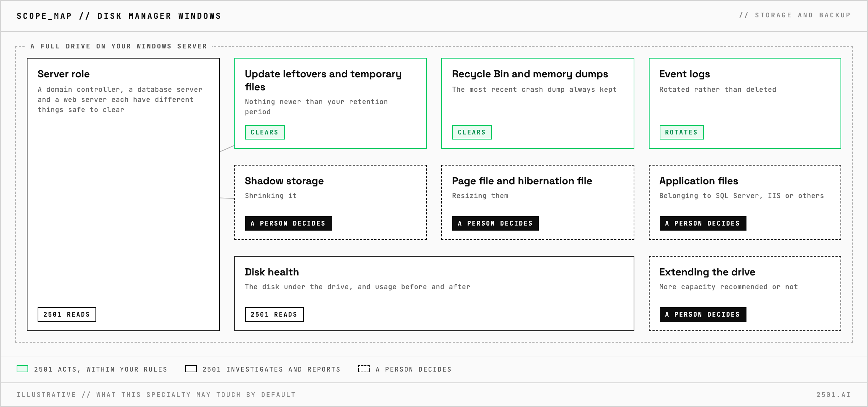Click A PERSON DECIDES badge under Page file card
This screenshot has height=407, width=868.
[495, 223]
